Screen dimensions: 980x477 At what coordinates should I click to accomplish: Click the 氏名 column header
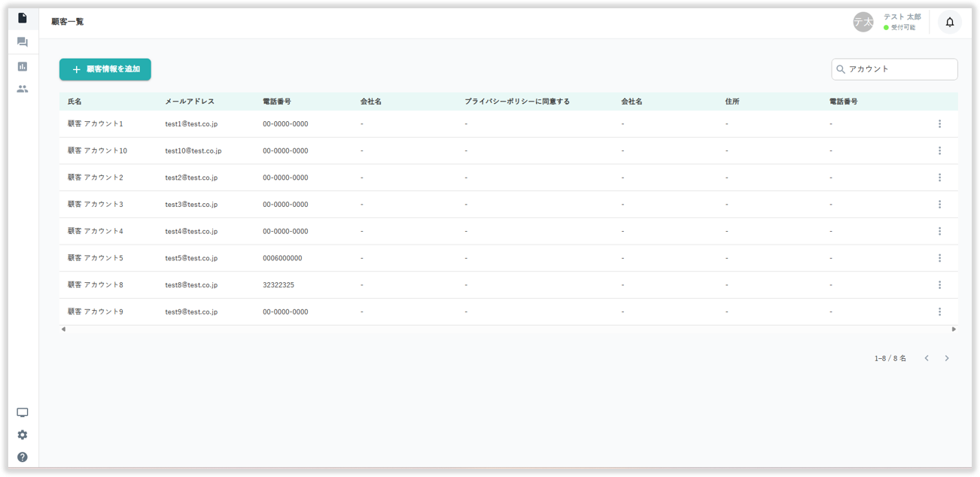pyautogui.click(x=75, y=102)
